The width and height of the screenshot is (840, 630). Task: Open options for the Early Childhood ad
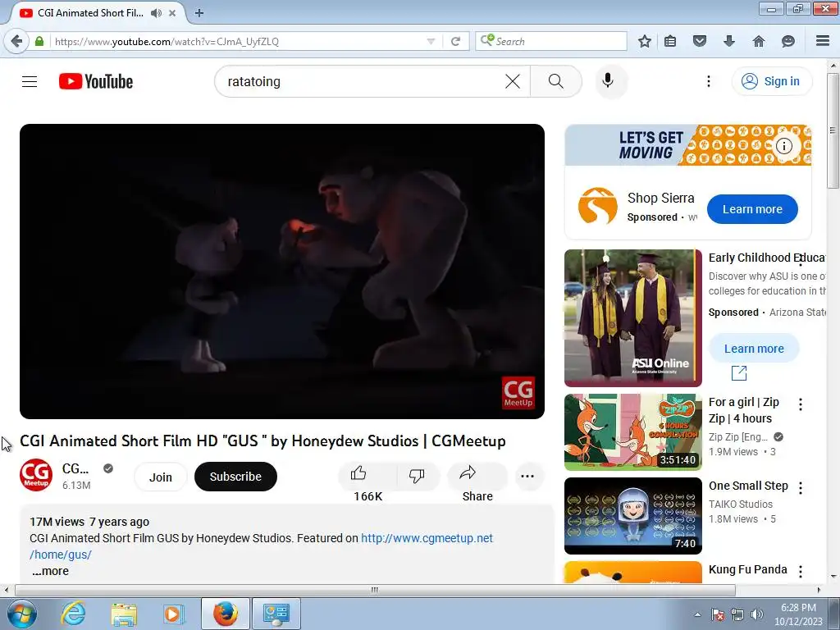pyautogui.click(x=801, y=259)
